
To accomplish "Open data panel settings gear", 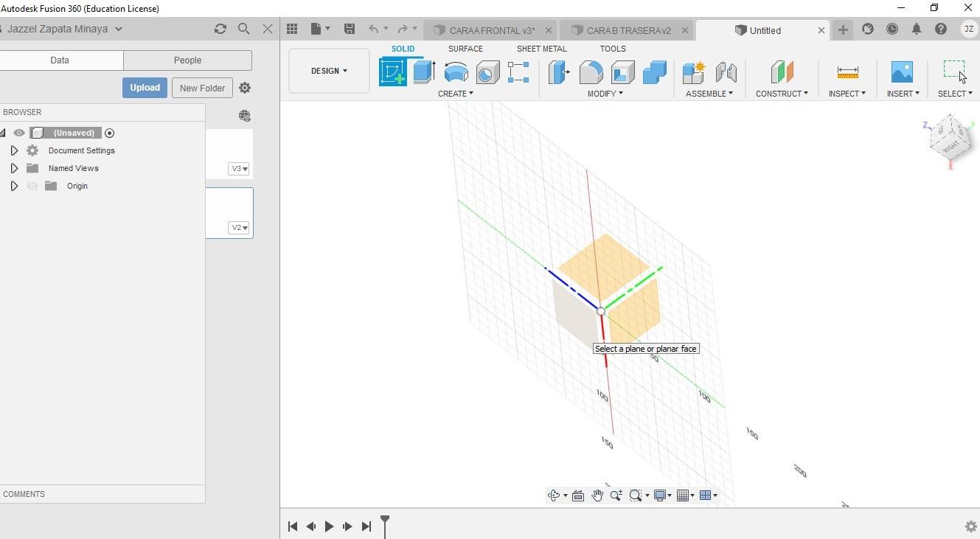I will [x=245, y=88].
